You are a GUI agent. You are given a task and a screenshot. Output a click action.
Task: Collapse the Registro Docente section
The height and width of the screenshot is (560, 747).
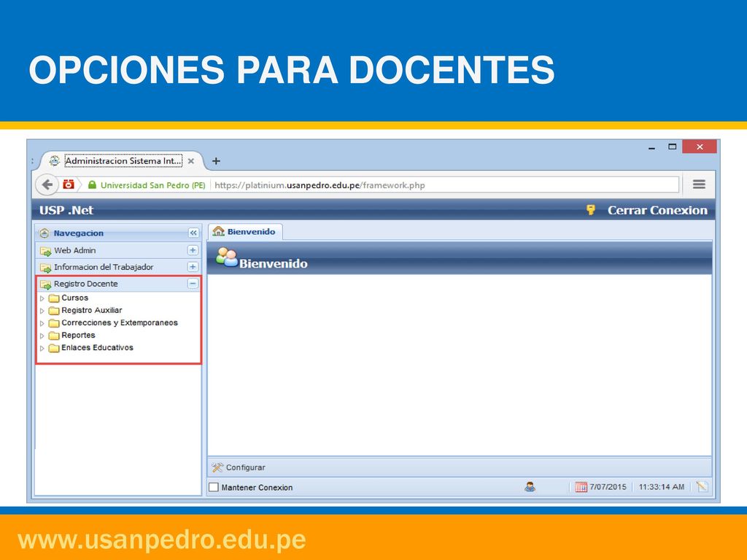tap(193, 284)
